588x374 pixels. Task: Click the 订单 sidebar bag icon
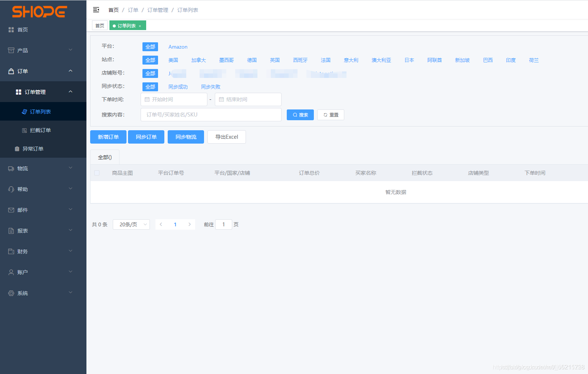tap(11, 71)
